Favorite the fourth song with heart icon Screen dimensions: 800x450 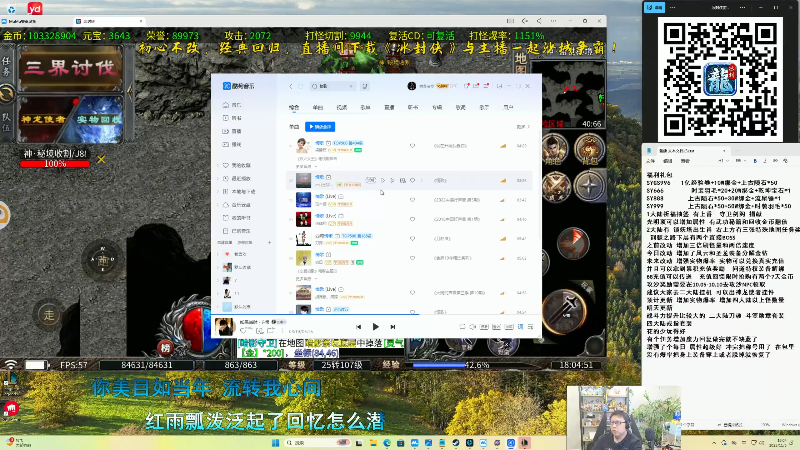(x=412, y=219)
